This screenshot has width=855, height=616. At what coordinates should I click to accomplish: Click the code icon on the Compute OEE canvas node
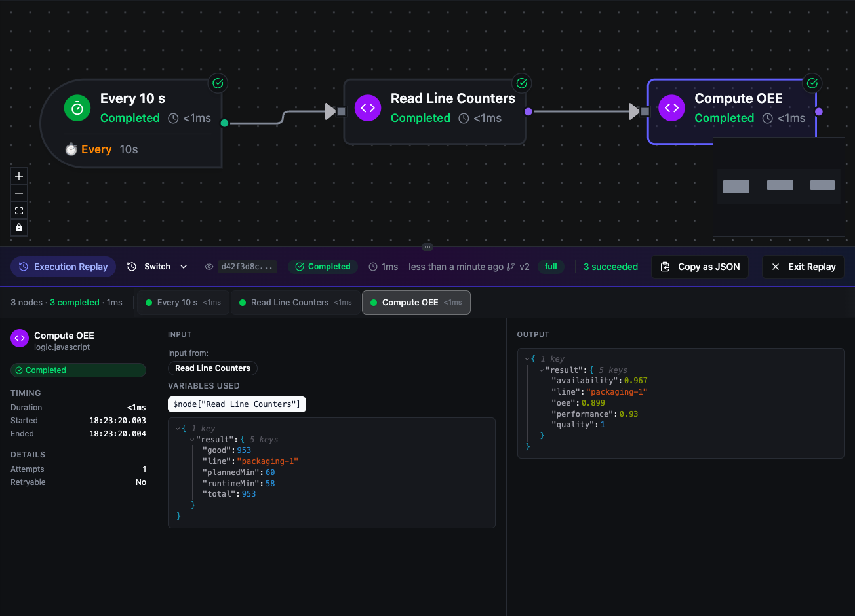click(x=671, y=107)
